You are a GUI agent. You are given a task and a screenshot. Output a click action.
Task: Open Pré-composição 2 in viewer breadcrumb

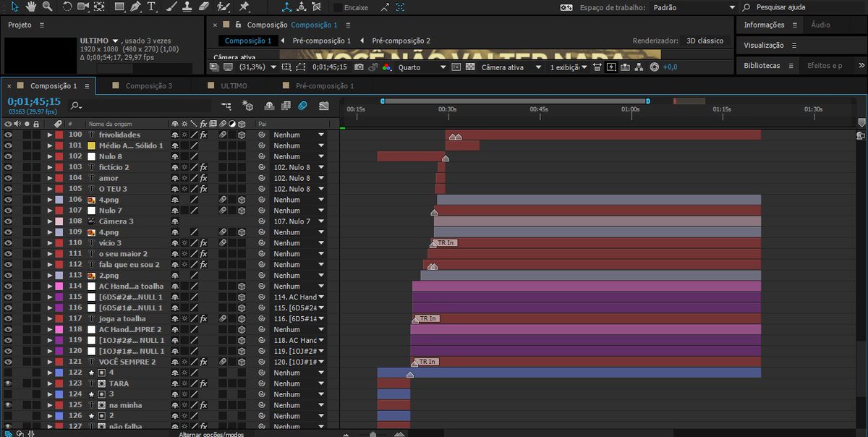(x=401, y=41)
